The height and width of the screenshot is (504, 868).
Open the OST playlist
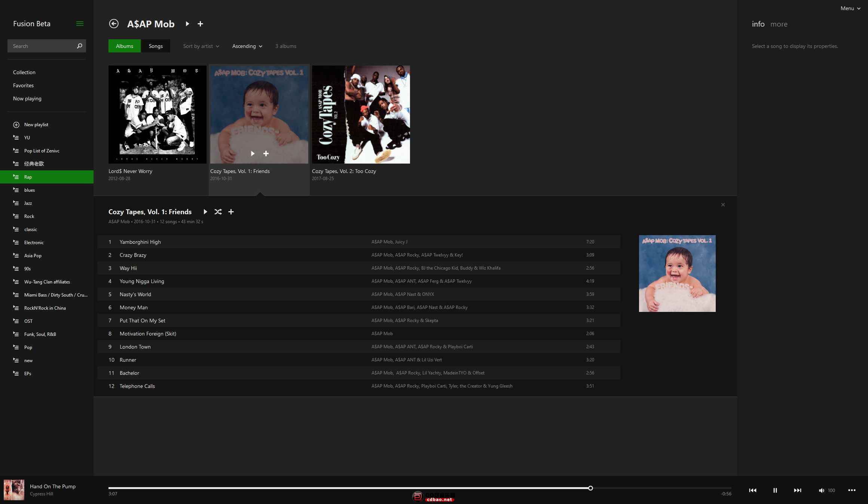(47, 321)
